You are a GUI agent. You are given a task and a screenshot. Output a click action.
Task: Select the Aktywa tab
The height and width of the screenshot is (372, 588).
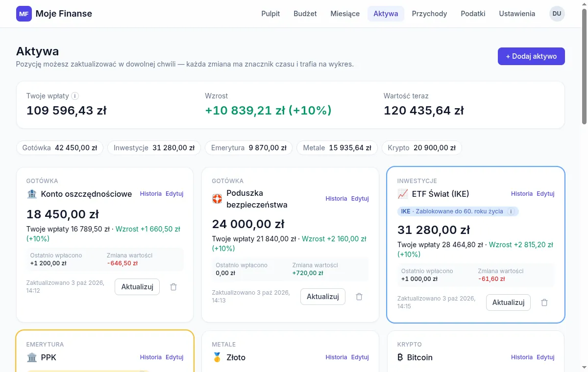click(x=386, y=14)
